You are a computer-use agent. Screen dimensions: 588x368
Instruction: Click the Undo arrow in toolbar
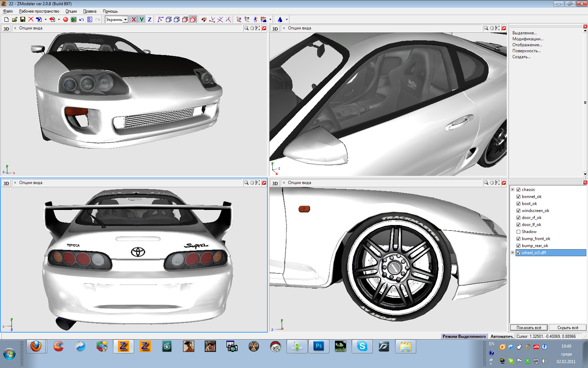coord(82,20)
